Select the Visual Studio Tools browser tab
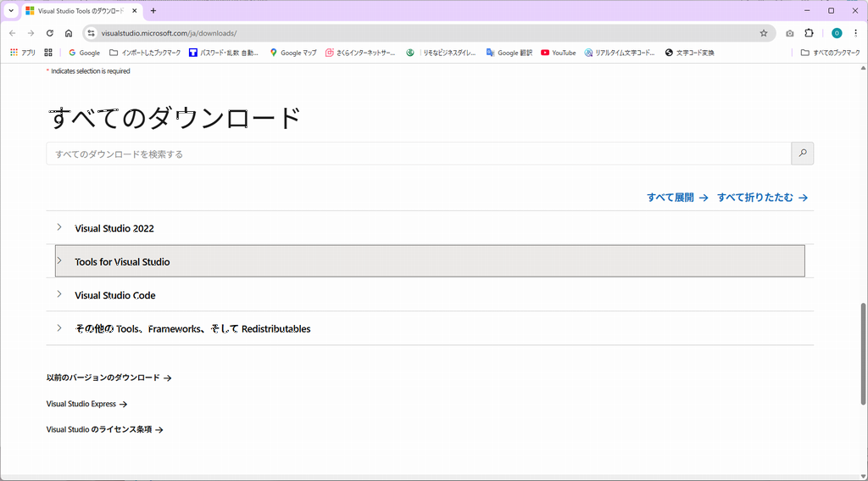Screen dimensions: 868x481 pyautogui.click(x=81, y=11)
